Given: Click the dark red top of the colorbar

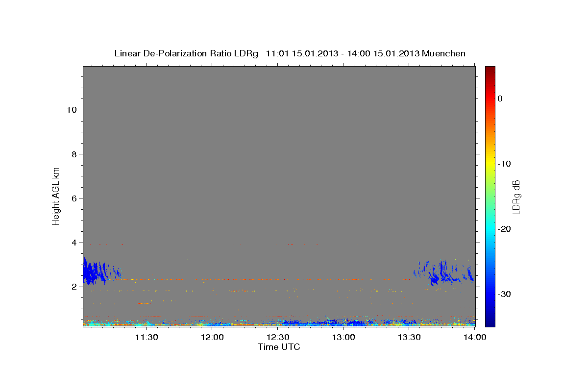Looking at the screenshot, I should click(490, 70).
